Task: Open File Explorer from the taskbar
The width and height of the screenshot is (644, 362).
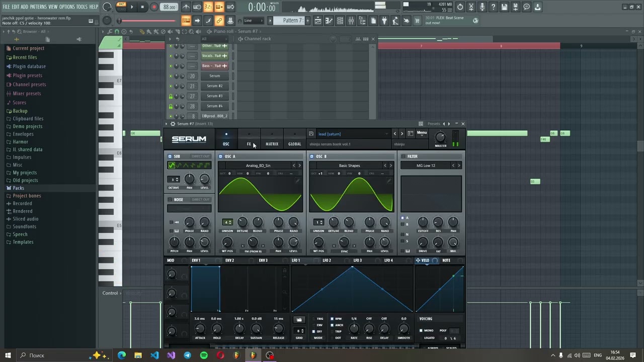Action: pyautogui.click(x=138, y=355)
